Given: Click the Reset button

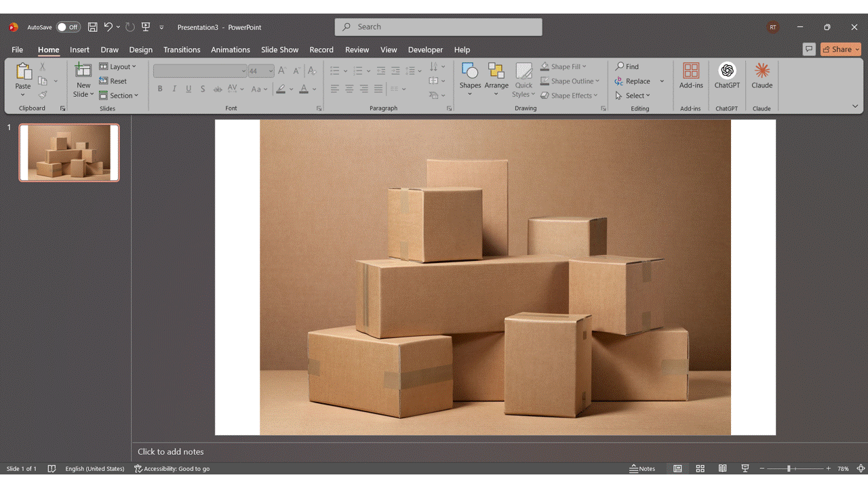Looking at the screenshot, I should point(113,81).
